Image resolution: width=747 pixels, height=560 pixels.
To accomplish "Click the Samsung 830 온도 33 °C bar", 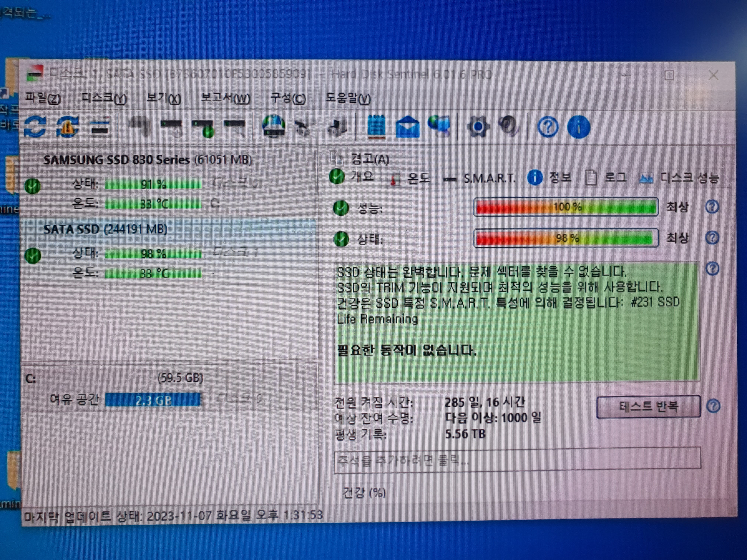I will 153,204.
